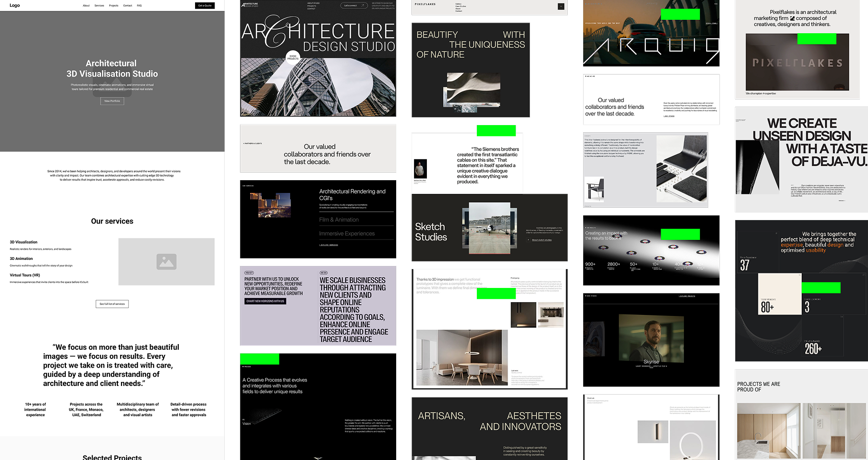Click the Let's connect pill button
Screen dimensions: 868x460
354,6
